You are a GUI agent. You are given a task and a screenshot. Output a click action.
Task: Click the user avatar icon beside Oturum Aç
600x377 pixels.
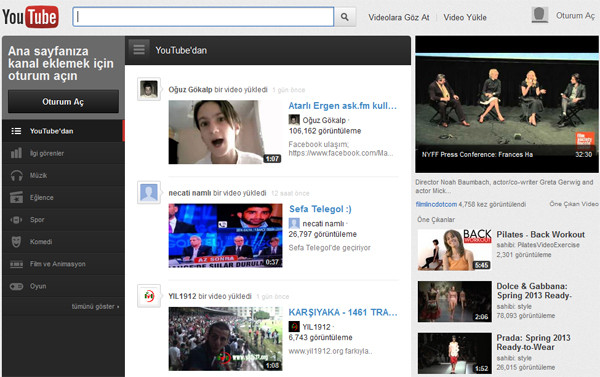point(540,15)
